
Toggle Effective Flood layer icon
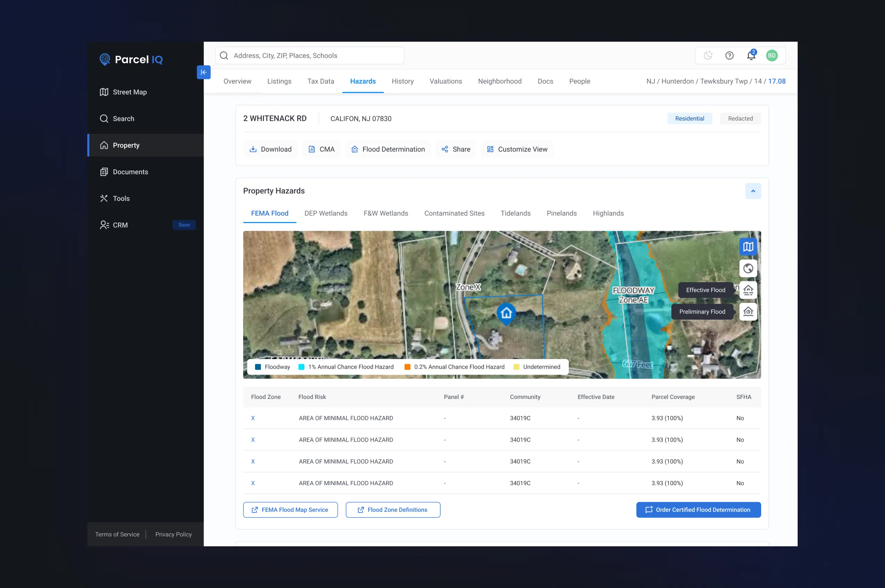[748, 290]
